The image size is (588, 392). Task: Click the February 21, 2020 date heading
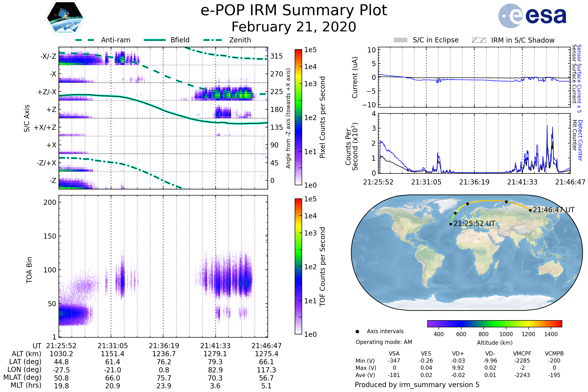294,27
